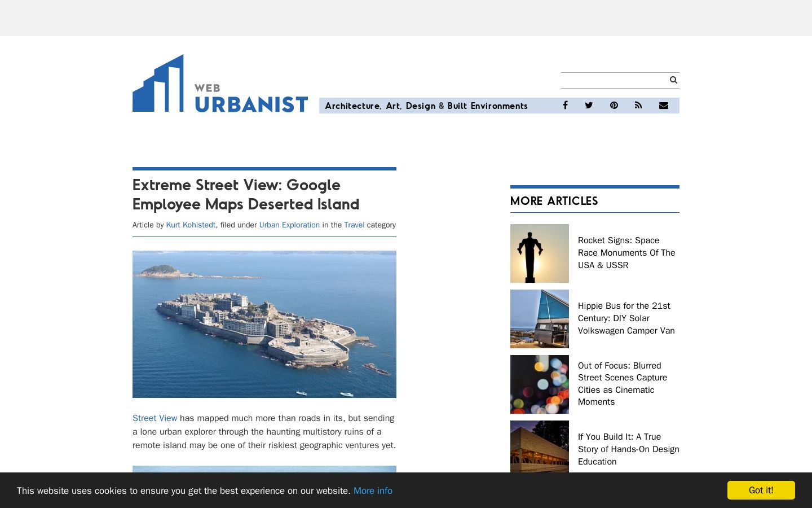The image size is (812, 508).
Task: Read Rocket Signs: Space Race Monuments article
Action: point(626,253)
